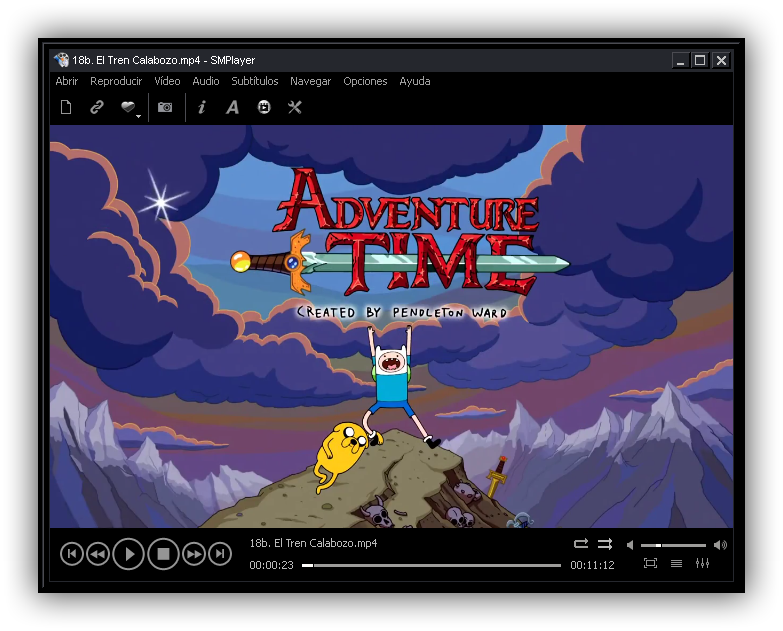Click the loud speaker volume-max icon
Screen dimensions: 783x631
(x=720, y=545)
